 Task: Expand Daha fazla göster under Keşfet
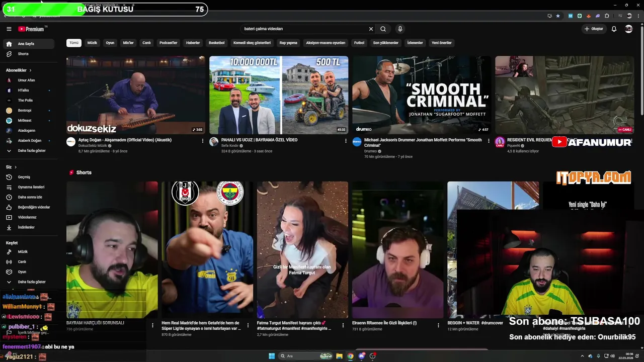[x=29, y=282]
